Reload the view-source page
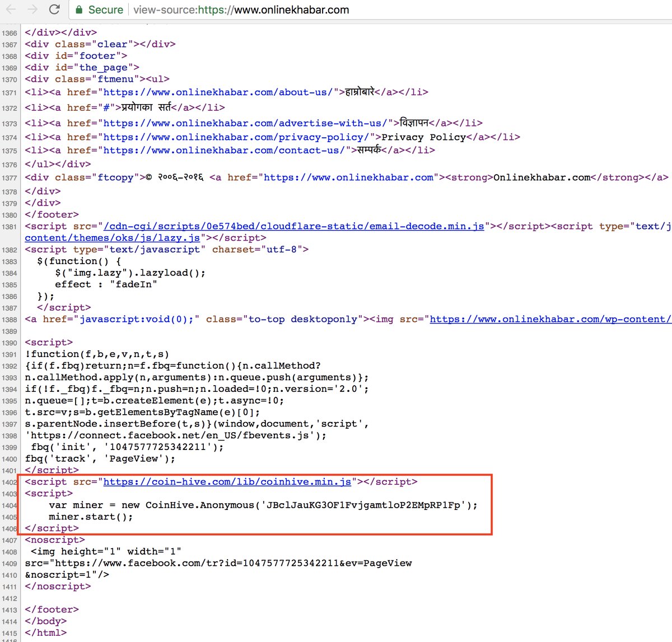This screenshot has width=672, height=642. [54, 10]
